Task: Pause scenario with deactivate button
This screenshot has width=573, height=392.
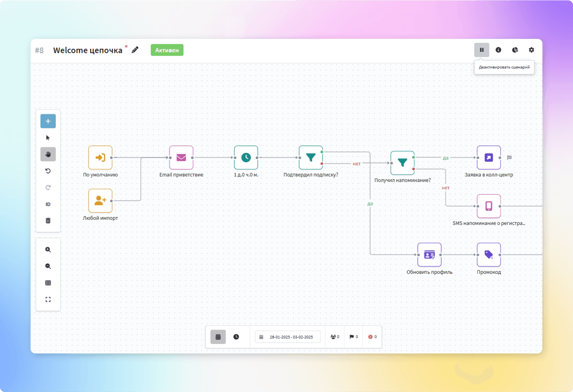Action: (482, 50)
